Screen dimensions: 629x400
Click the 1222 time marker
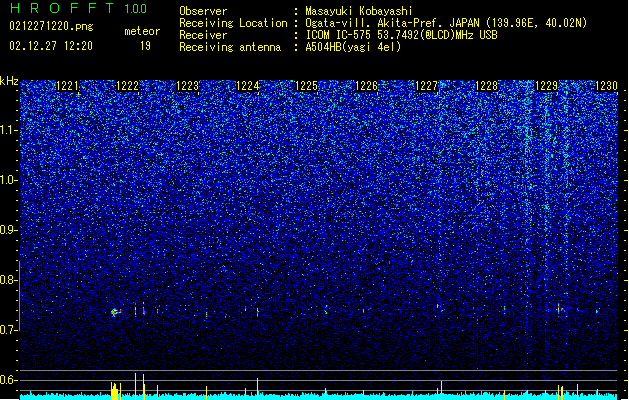(x=128, y=86)
